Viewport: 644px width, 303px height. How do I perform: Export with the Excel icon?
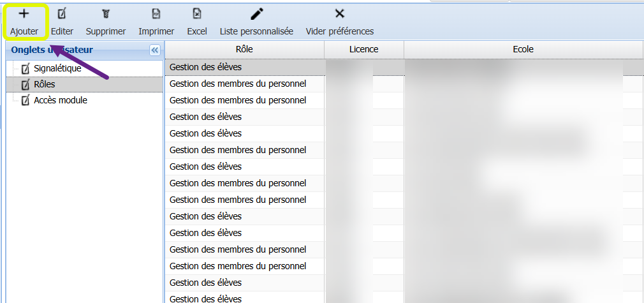197,14
